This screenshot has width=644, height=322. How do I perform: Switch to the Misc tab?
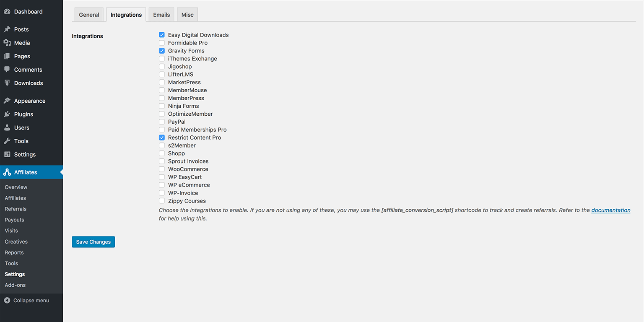tap(187, 15)
